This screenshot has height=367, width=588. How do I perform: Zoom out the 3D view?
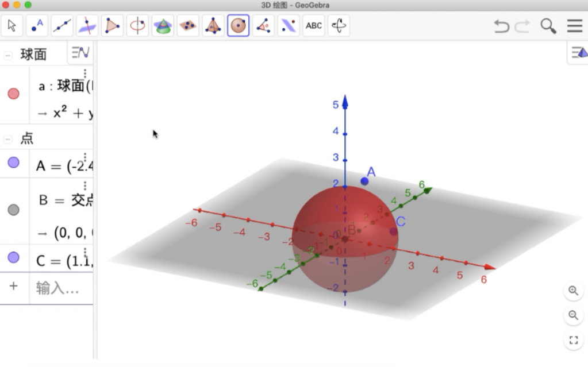coord(574,315)
